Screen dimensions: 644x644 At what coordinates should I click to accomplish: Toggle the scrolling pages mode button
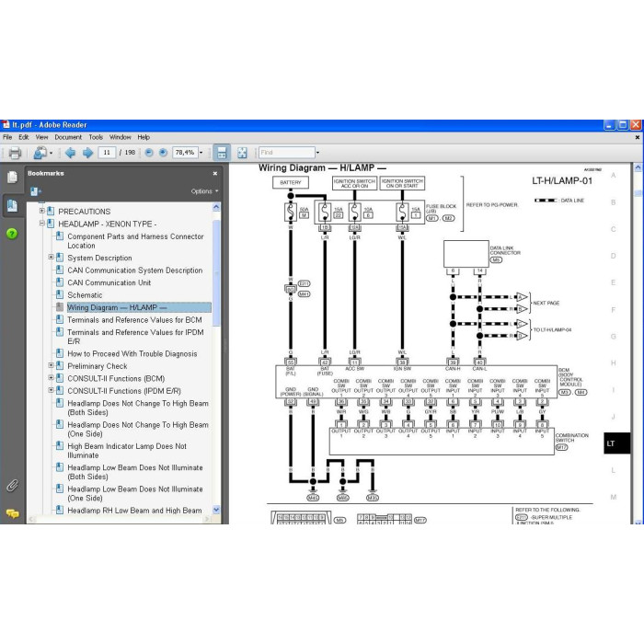[222, 153]
